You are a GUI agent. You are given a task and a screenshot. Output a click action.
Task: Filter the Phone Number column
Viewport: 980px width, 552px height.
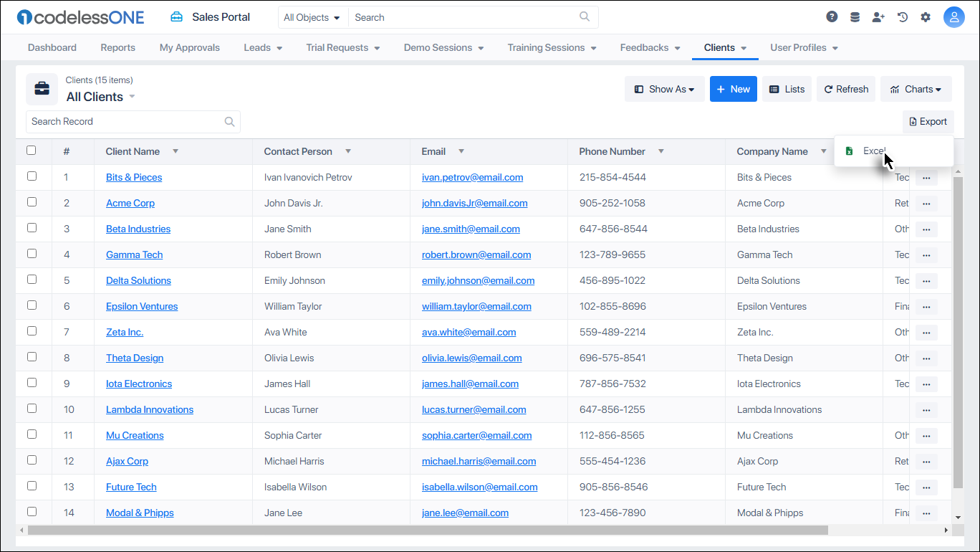(661, 151)
